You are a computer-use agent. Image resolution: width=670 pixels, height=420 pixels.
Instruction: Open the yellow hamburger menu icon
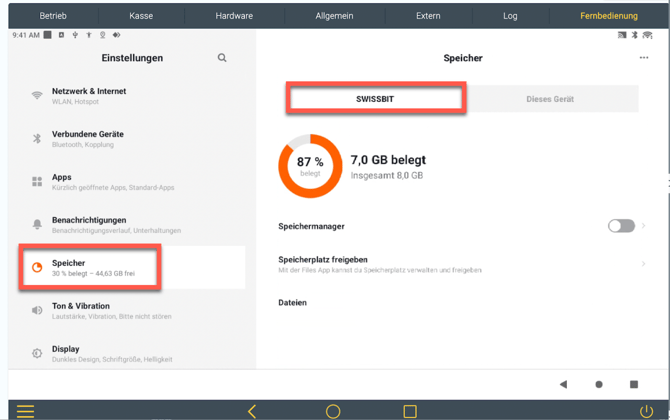25,411
